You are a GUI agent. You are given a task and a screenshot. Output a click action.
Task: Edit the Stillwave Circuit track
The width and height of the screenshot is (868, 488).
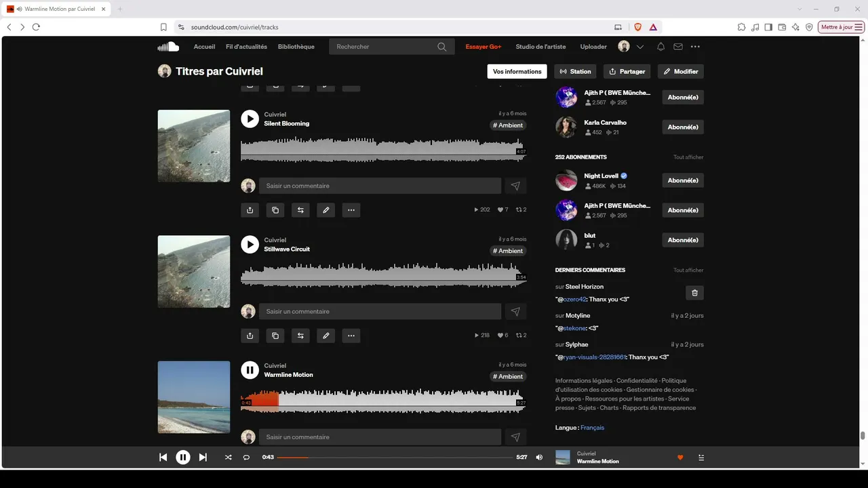coord(325,335)
